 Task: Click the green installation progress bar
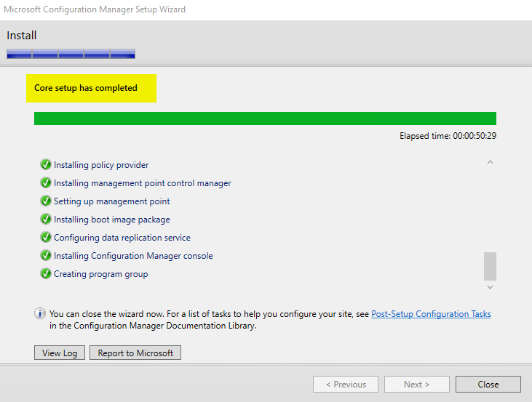[265, 118]
